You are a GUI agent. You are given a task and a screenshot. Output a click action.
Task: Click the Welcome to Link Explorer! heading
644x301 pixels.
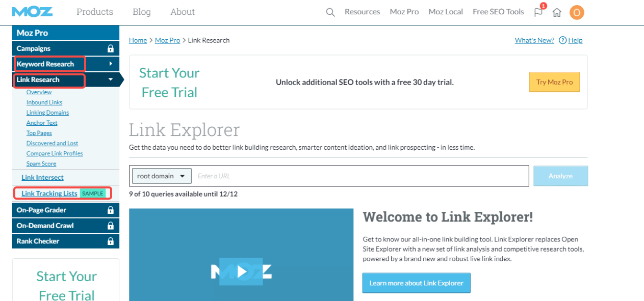(448, 217)
